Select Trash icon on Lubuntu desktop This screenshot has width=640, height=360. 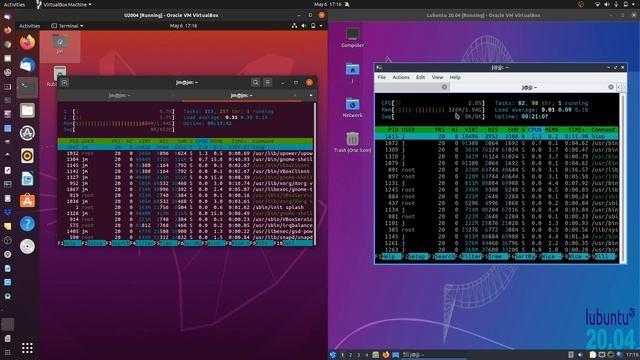point(352,142)
